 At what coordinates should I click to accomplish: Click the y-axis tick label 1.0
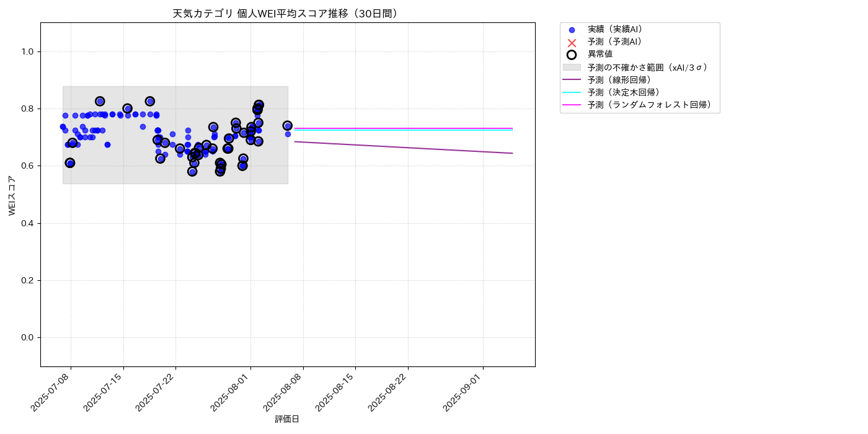pyautogui.click(x=29, y=51)
